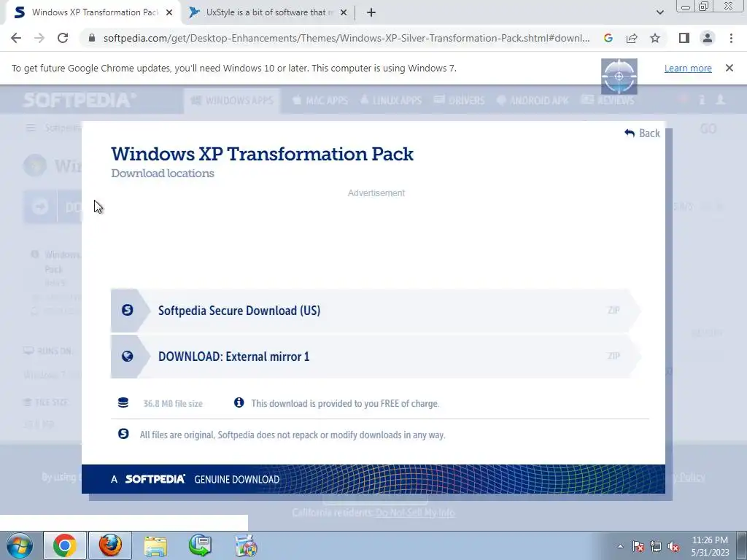The image size is (747, 560).
Task: Close the Windows XP Transformation Pack tab
Action: pyautogui.click(x=169, y=12)
